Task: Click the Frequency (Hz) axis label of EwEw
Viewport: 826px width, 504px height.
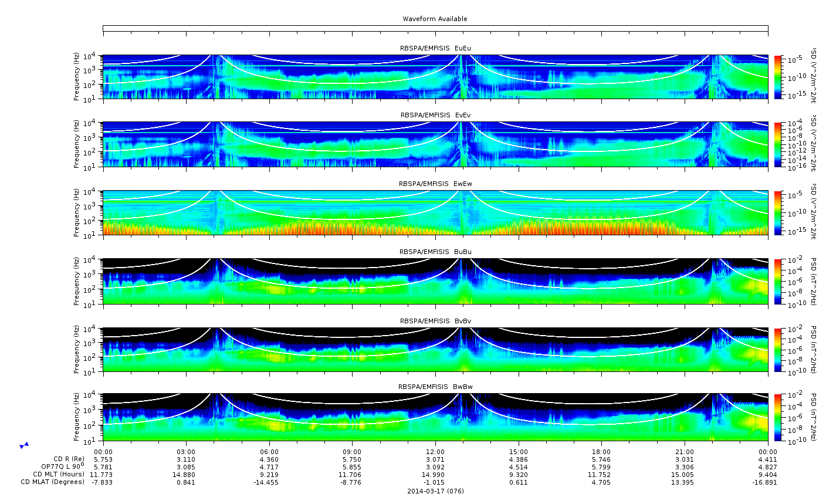Action: coord(77,213)
